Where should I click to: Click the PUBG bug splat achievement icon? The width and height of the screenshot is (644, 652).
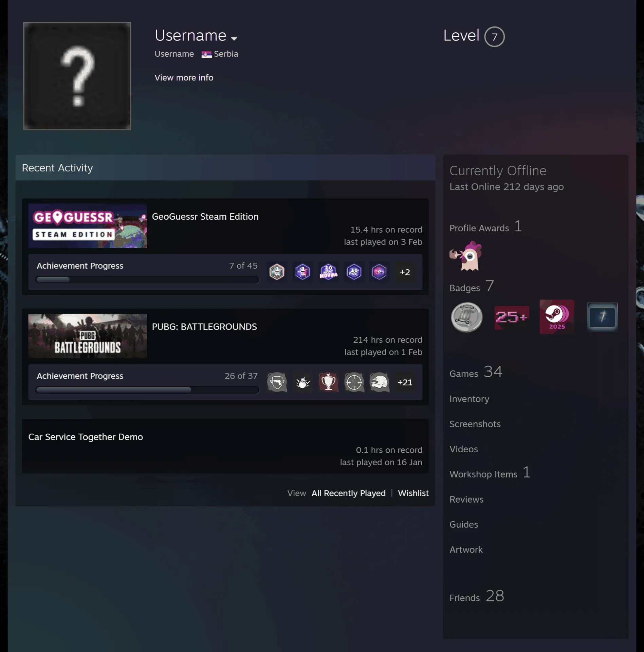tap(302, 382)
